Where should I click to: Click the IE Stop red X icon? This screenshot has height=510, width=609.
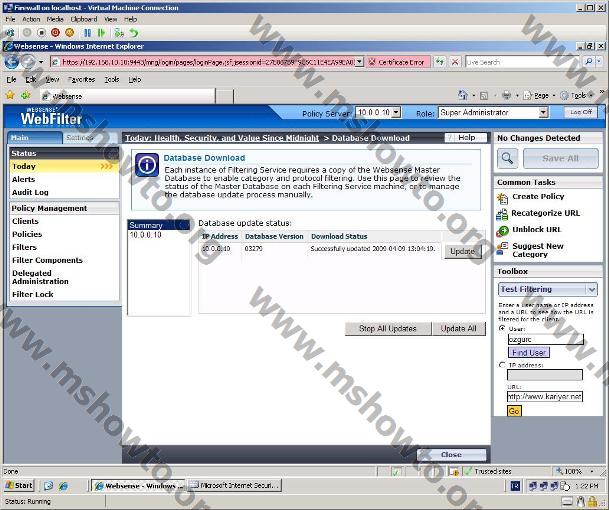tap(455, 61)
